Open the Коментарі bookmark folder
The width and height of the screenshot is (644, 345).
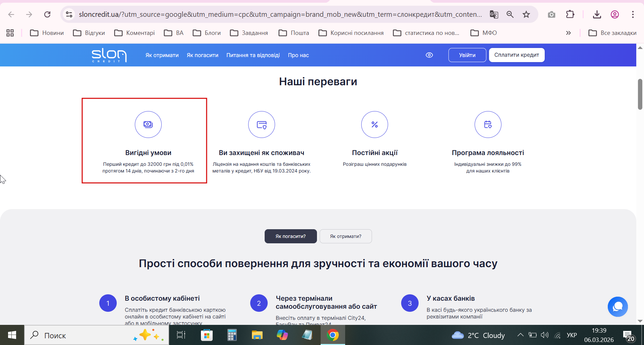point(135,33)
